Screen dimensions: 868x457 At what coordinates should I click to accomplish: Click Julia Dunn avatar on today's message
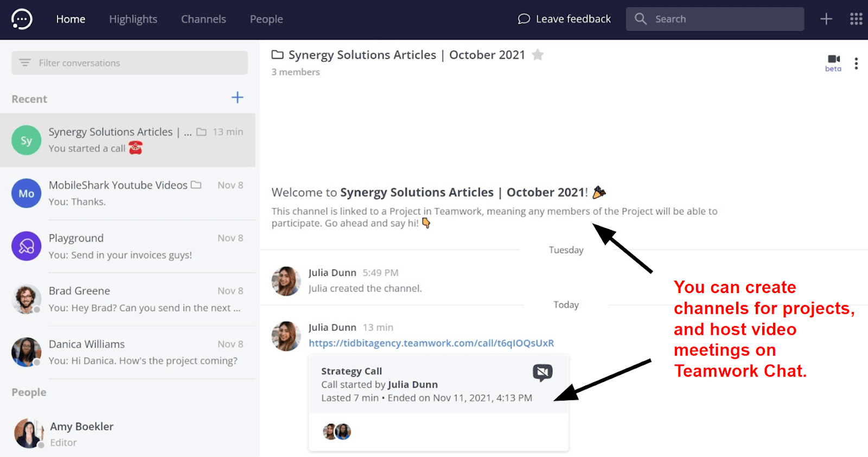[286, 336]
